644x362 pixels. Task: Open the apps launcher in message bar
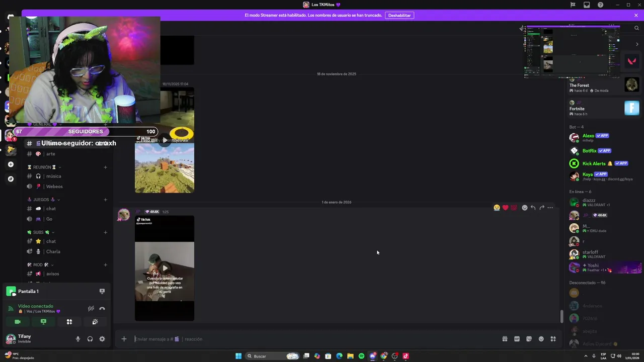553,339
